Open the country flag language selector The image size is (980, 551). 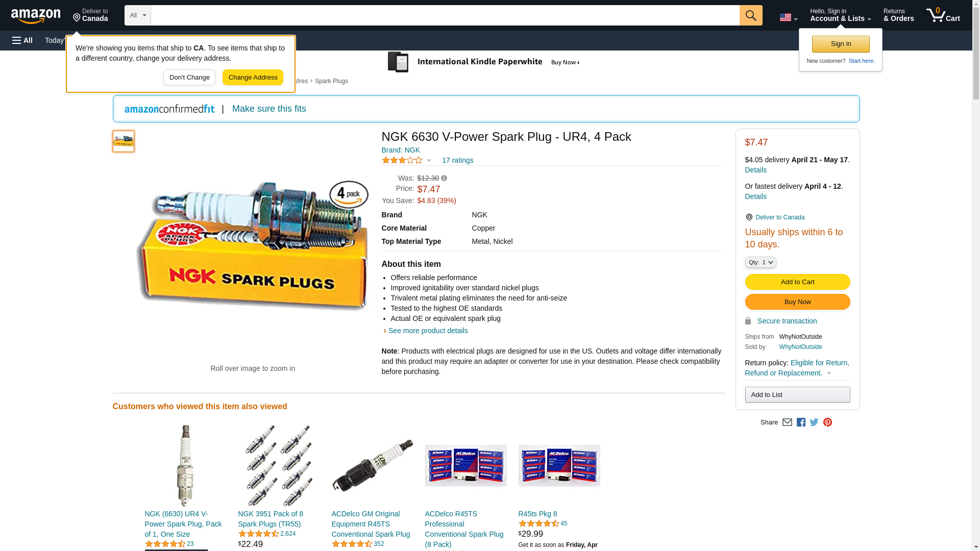click(x=788, y=17)
